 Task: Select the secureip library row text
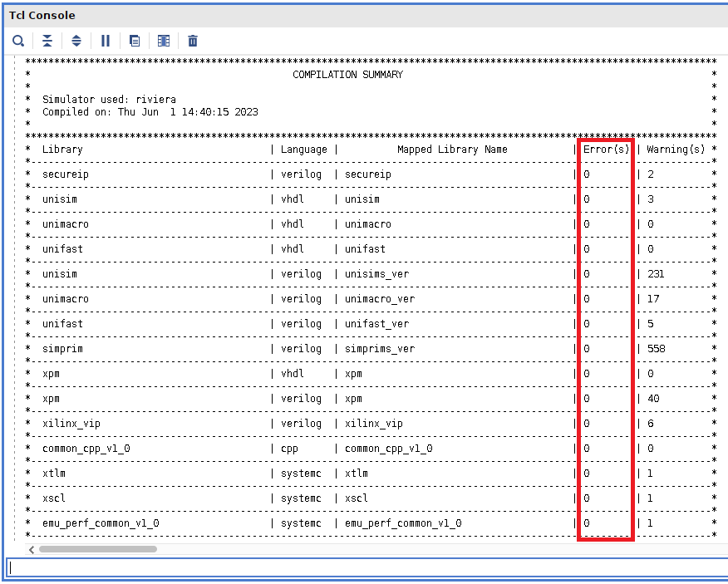pos(65,174)
